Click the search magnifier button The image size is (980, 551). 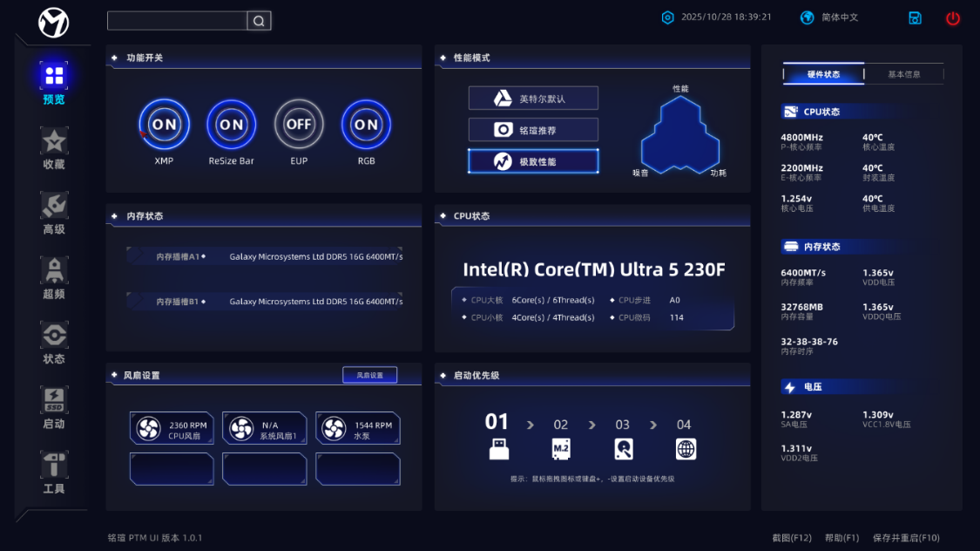[259, 21]
